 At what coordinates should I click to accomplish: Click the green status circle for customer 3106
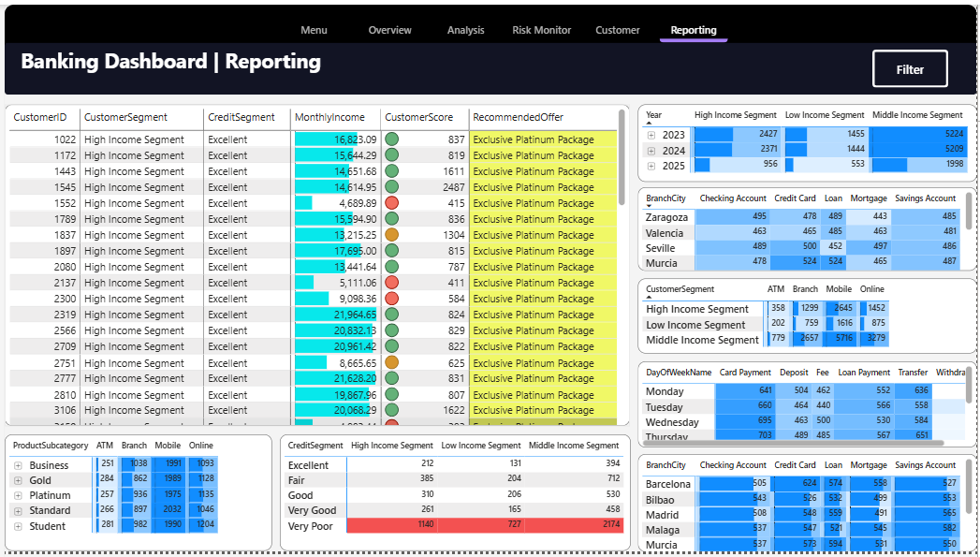click(x=391, y=410)
